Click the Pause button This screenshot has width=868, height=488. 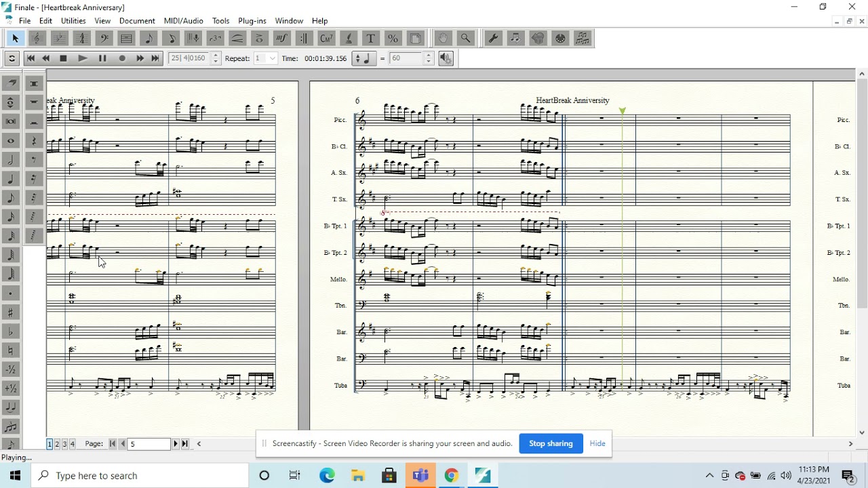click(x=102, y=58)
